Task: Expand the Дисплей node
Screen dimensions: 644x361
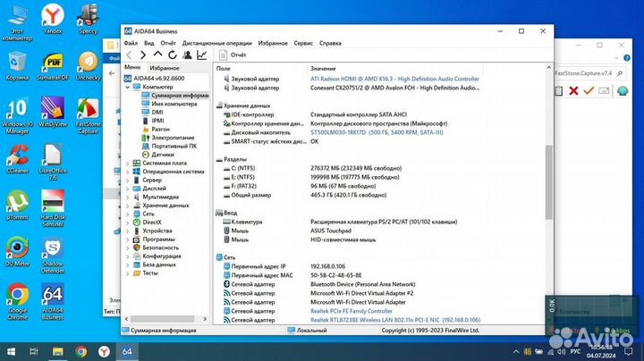Action: coord(127,189)
